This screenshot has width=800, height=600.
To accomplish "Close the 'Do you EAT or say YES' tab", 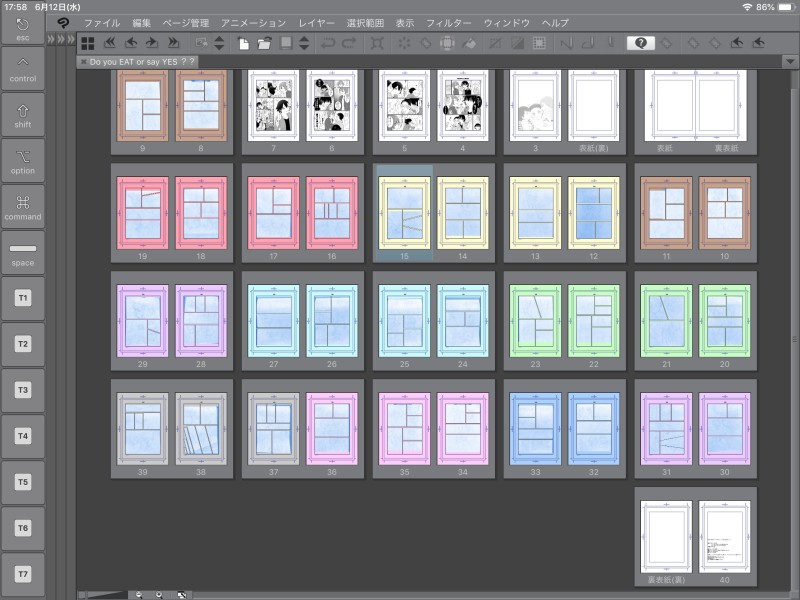I will pyautogui.click(x=84, y=62).
